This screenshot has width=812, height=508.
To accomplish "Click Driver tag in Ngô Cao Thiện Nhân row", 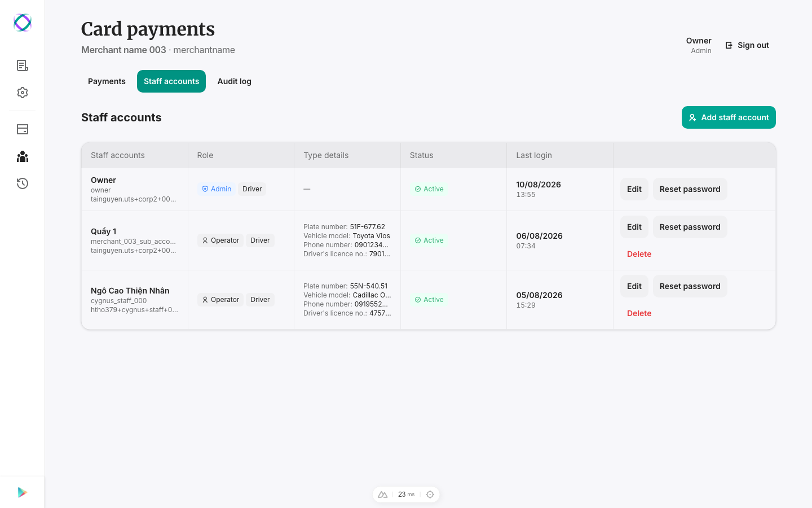I will 260,300.
